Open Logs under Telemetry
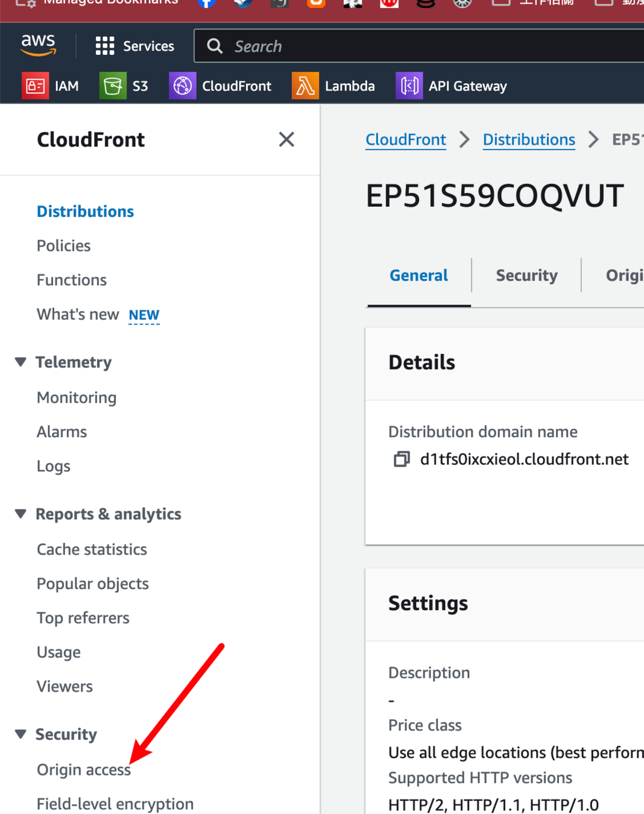Viewport: 644px width, 814px height. (53, 467)
